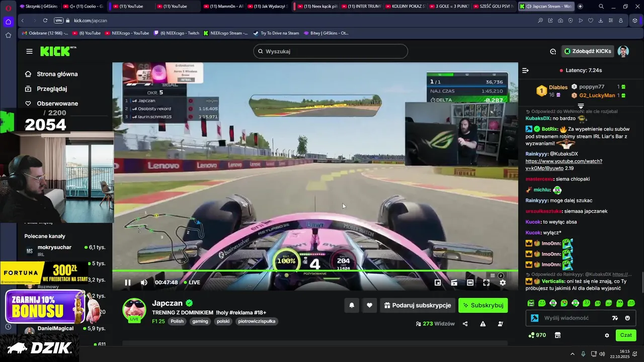
Task: Open the 7TV emote menu
Action: pyautogui.click(x=615, y=318)
